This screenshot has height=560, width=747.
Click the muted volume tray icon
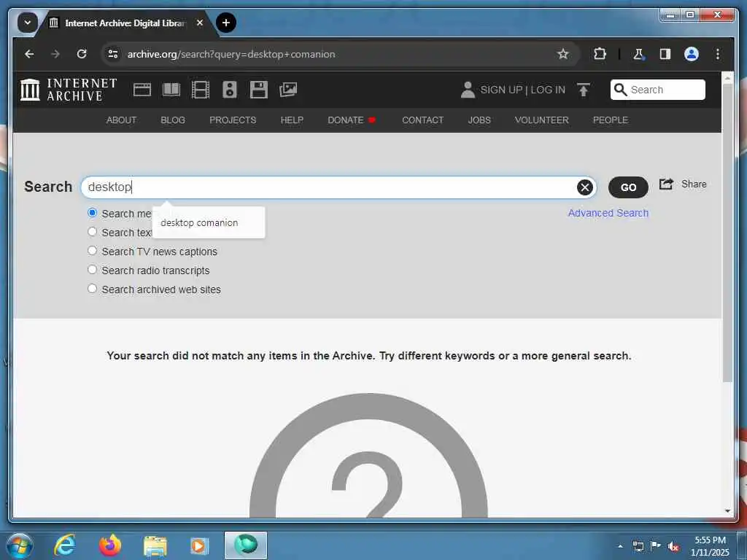tap(673, 546)
